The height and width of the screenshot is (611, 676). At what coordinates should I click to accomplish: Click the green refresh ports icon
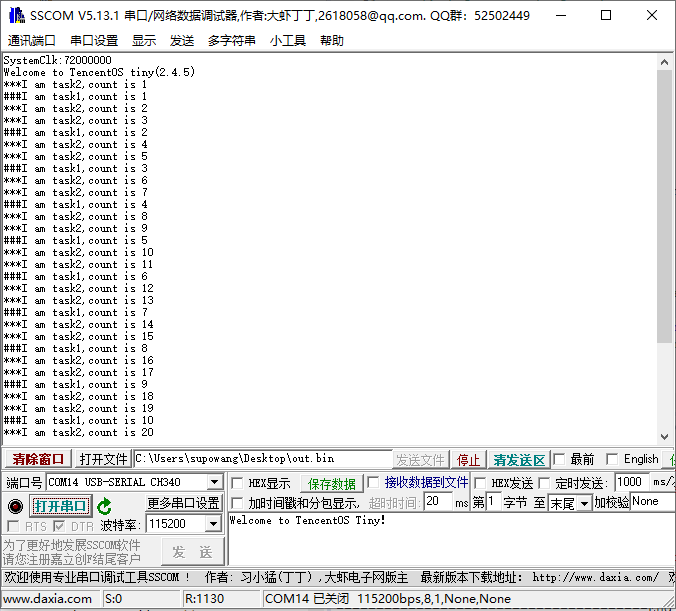104,506
